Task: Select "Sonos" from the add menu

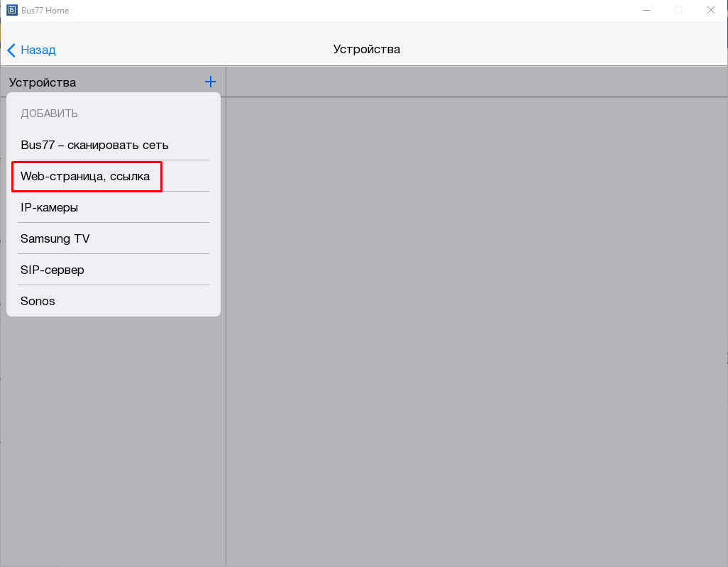Action: (x=38, y=301)
